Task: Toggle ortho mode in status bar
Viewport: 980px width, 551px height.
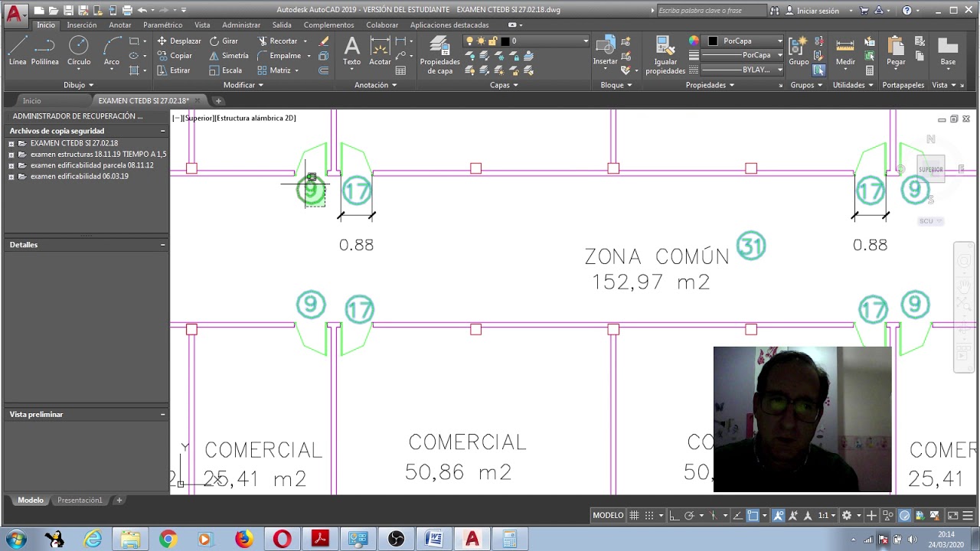Action: (x=674, y=515)
